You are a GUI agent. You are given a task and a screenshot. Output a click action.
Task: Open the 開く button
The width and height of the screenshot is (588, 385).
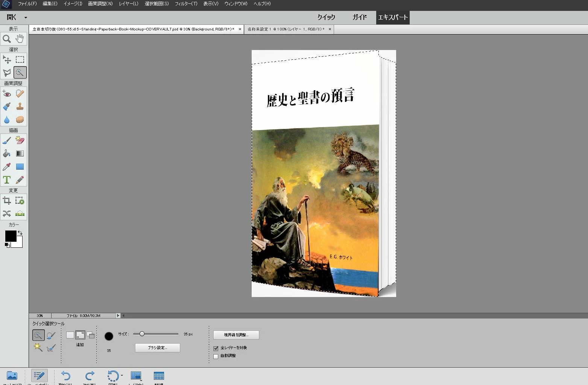(x=12, y=17)
